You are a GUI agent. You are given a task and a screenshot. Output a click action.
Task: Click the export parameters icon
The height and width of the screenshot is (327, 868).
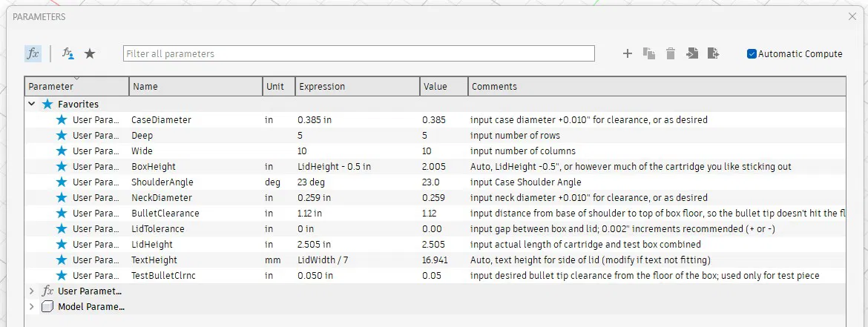[x=714, y=53]
